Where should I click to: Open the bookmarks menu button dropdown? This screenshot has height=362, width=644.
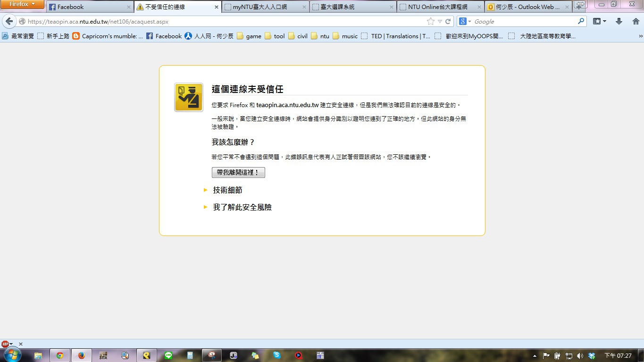600,21
